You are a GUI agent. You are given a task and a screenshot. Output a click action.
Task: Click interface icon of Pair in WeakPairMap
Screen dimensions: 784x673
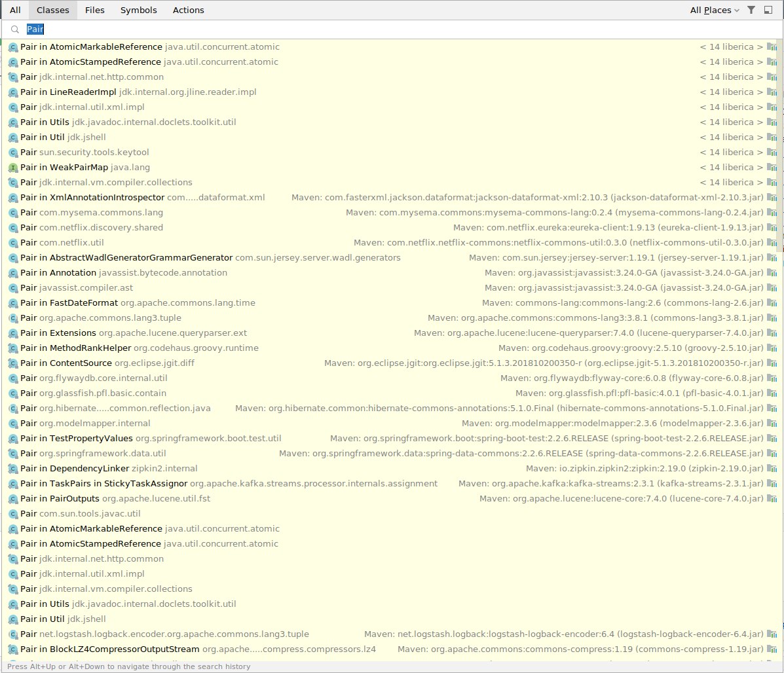pos(14,168)
